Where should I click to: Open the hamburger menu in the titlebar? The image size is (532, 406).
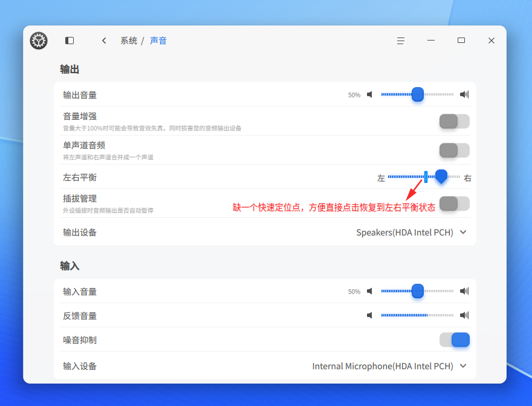click(x=401, y=40)
